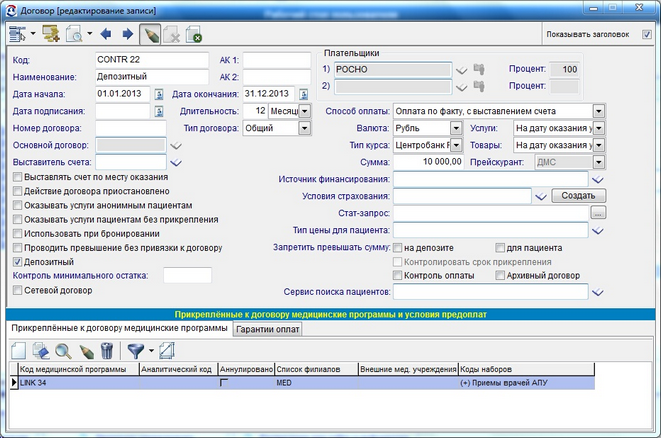Delete program with trash can icon
This screenshot has height=438, width=661.
107,351
